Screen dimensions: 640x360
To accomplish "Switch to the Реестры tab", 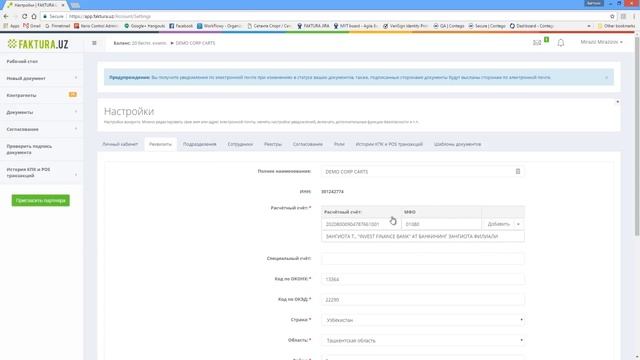I will point(273,144).
